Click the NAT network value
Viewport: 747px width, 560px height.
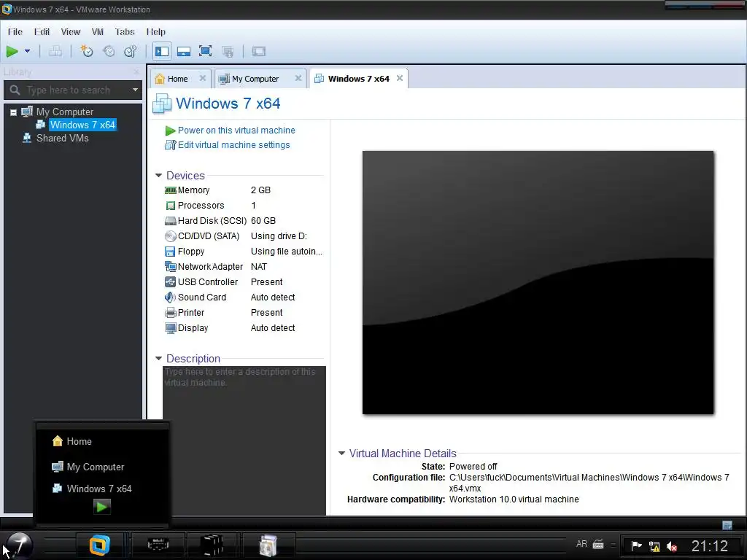259,267
